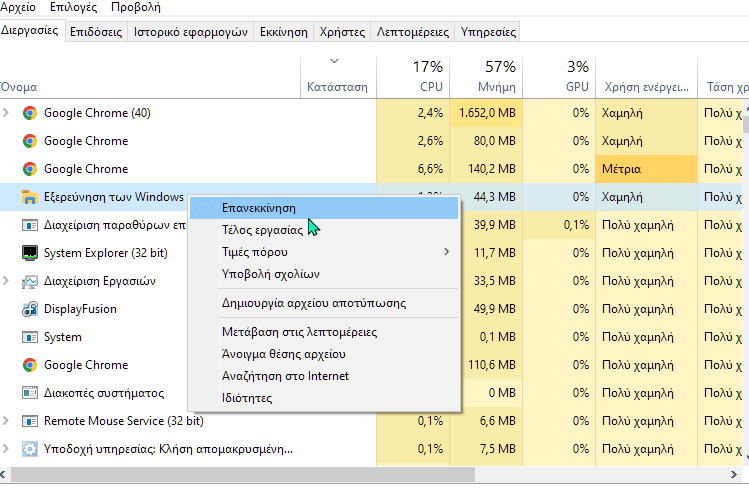
Task: Click the 7,5 MB memory cell
Action: coord(486,449)
